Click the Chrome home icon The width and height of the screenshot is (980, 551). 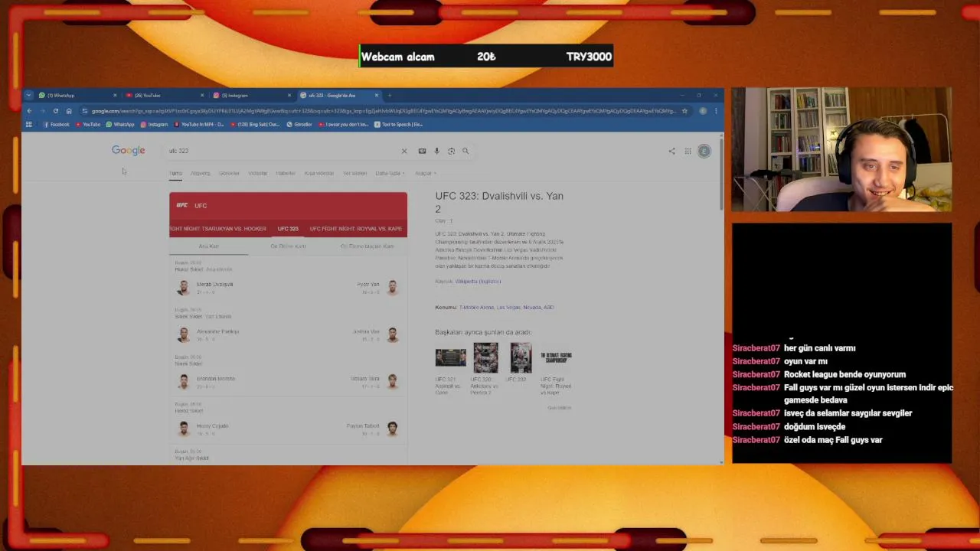pos(69,111)
